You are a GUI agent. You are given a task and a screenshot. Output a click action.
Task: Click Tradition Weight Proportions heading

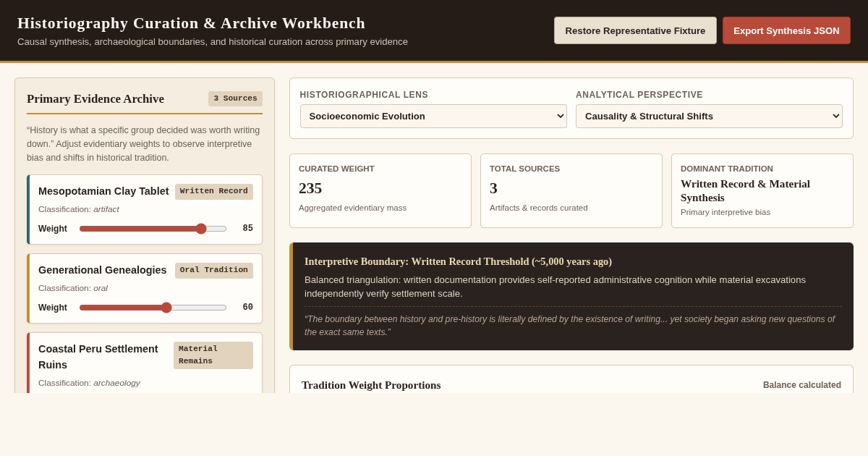click(371, 385)
